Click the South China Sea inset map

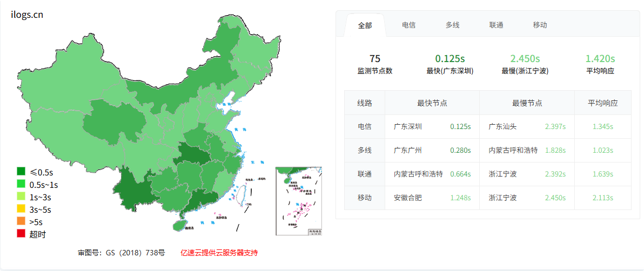[x=299, y=201]
